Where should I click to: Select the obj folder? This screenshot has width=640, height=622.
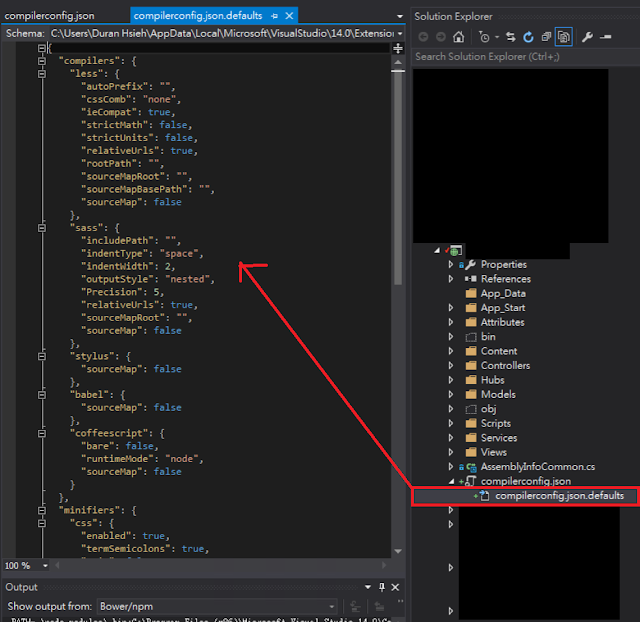(x=488, y=409)
